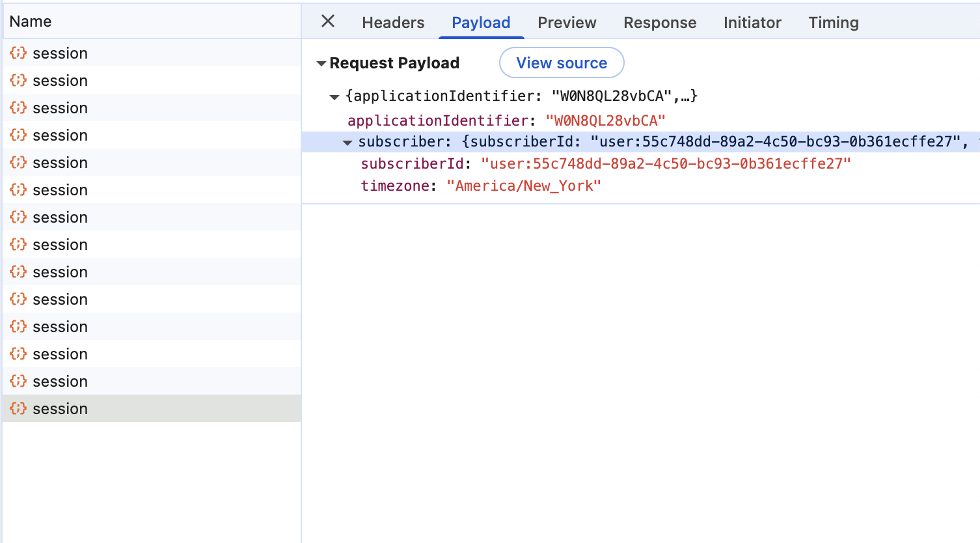Viewport: 980px width, 543px height.
Task: Click the JSON icon of the seventh session request
Action: 18,217
